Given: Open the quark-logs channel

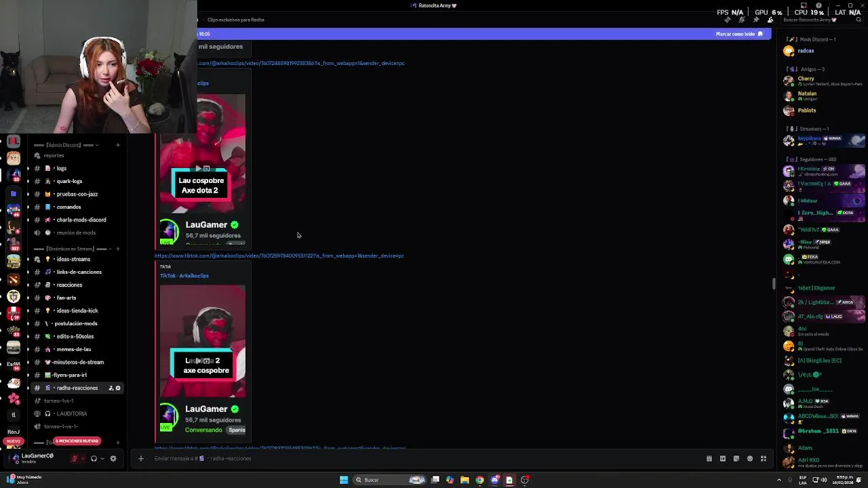Looking at the screenshot, I should point(77,181).
